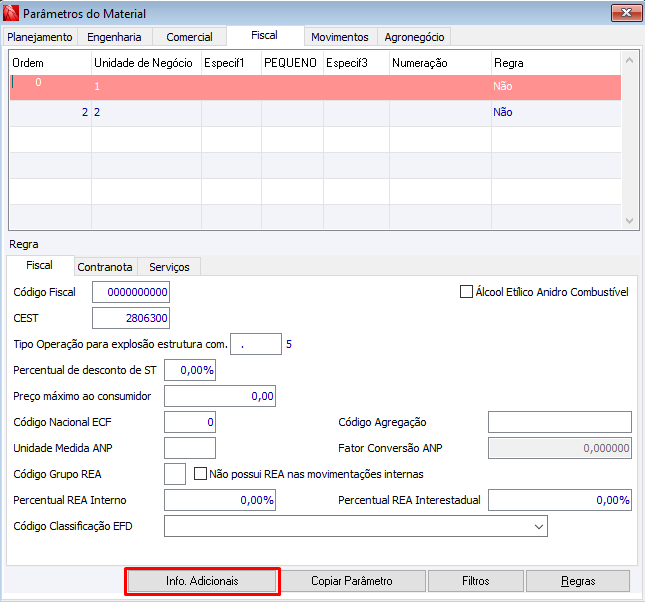Expand the Código Classificação EFD dropdown
Screen dimensions: 645x602
[x=538, y=526]
